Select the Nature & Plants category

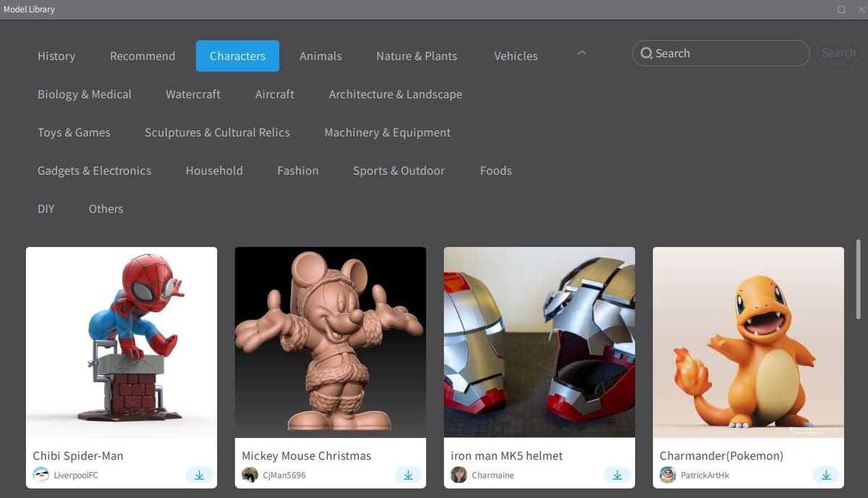tap(417, 56)
